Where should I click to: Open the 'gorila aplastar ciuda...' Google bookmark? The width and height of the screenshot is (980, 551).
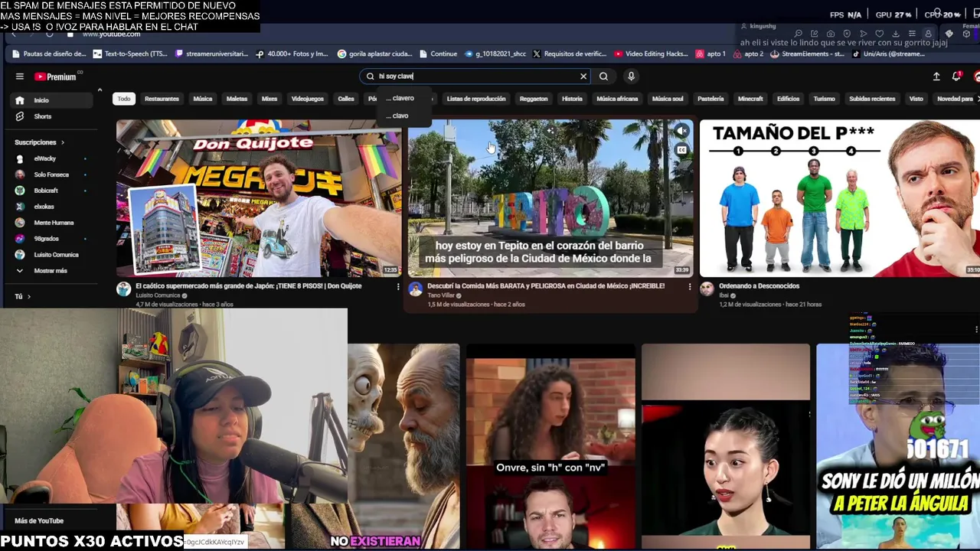click(x=374, y=54)
